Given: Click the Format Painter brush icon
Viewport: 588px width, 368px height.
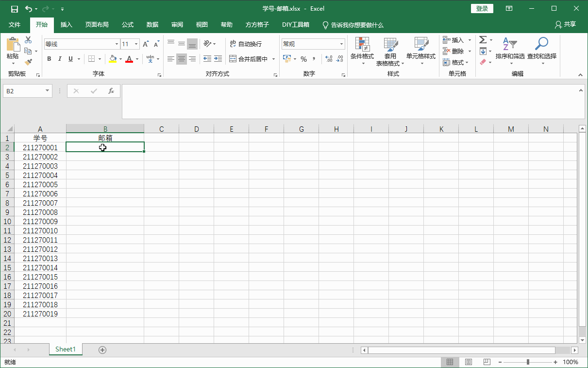Looking at the screenshot, I should coord(28,62).
